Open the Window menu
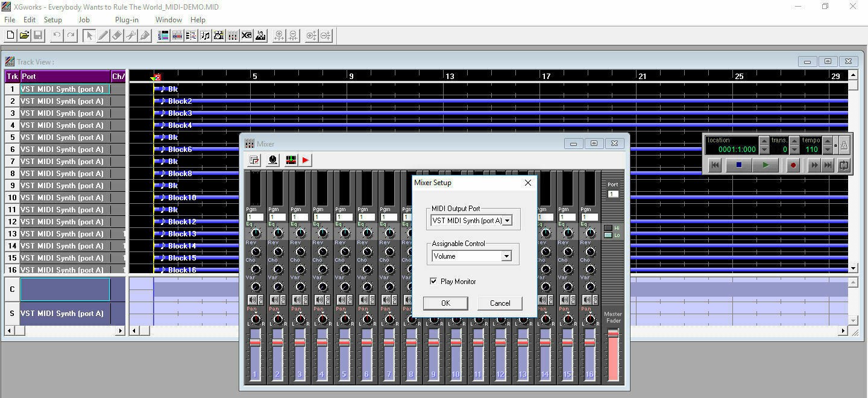 pos(169,20)
